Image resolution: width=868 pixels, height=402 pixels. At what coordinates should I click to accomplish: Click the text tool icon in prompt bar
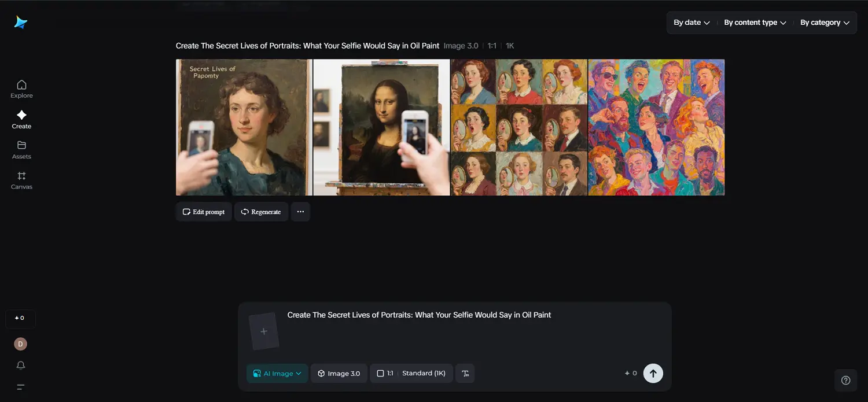point(465,374)
